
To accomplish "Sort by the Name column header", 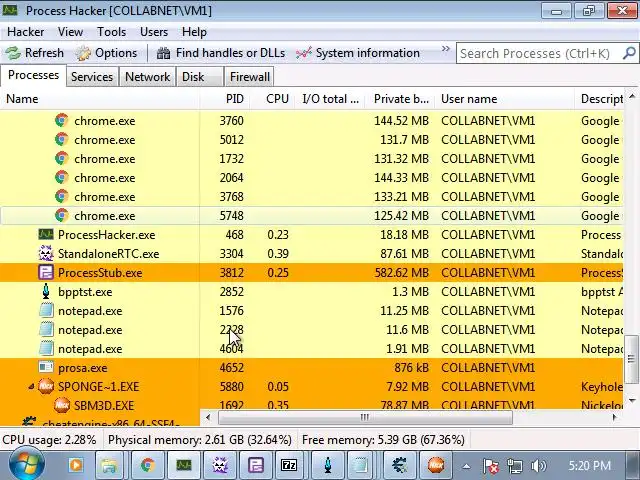I will (x=100, y=99).
